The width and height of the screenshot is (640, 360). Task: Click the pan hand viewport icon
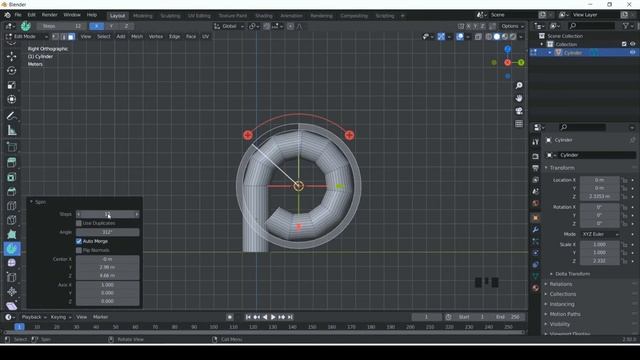(519, 98)
